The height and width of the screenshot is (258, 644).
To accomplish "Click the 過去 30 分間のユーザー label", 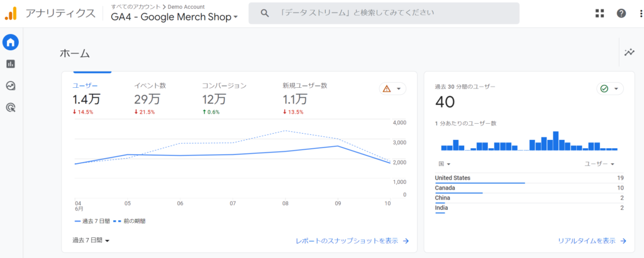I will click(465, 87).
